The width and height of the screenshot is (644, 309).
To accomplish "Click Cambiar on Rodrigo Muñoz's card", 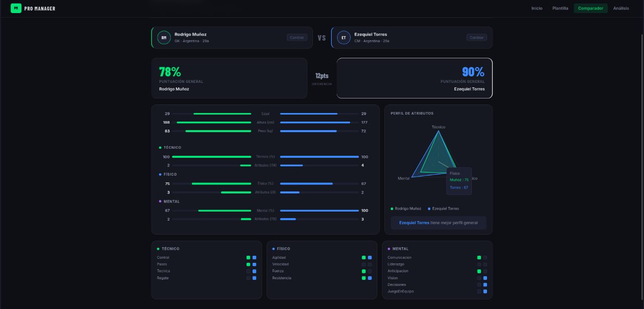I will pyautogui.click(x=297, y=38).
